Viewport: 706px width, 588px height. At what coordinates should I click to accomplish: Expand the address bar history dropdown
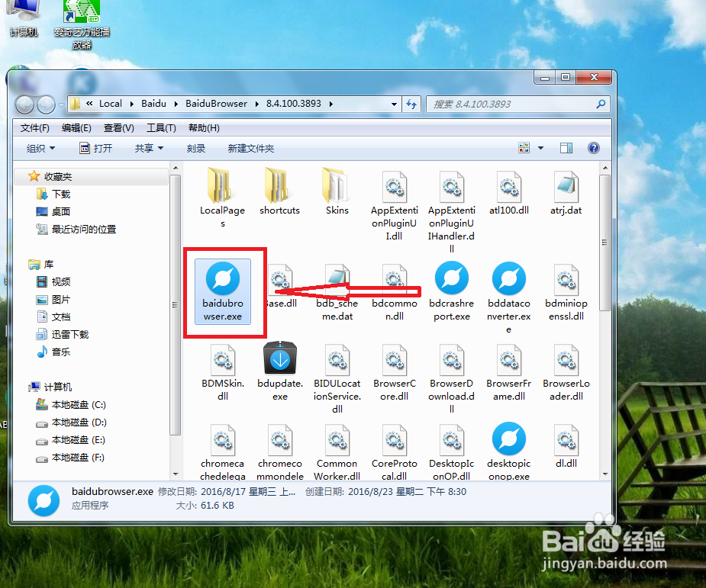pyautogui.click(x=394, y=104)
